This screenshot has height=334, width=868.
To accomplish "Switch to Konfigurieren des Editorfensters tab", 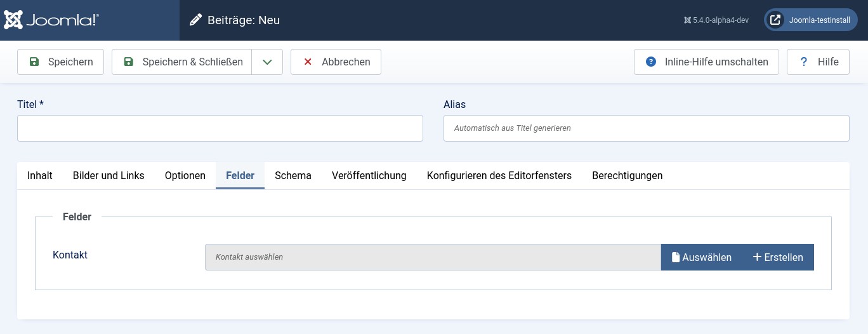I will click(x=499, y=176).
